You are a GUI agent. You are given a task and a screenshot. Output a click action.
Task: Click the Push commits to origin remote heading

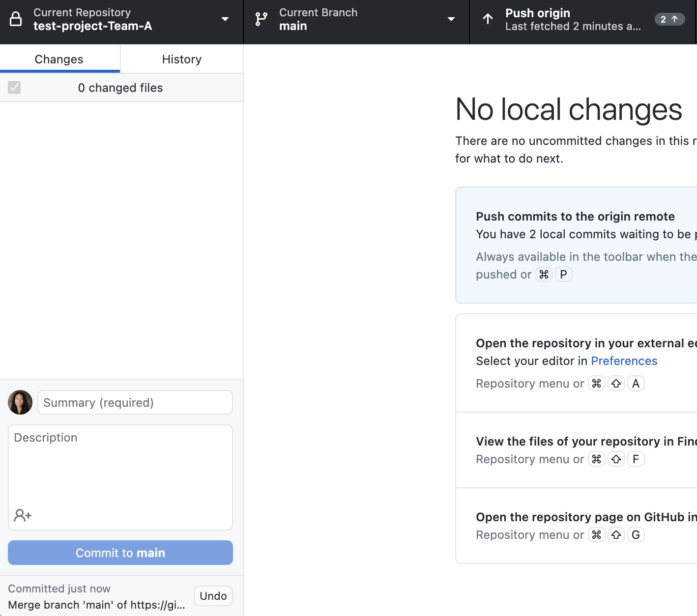coord(575,217)
